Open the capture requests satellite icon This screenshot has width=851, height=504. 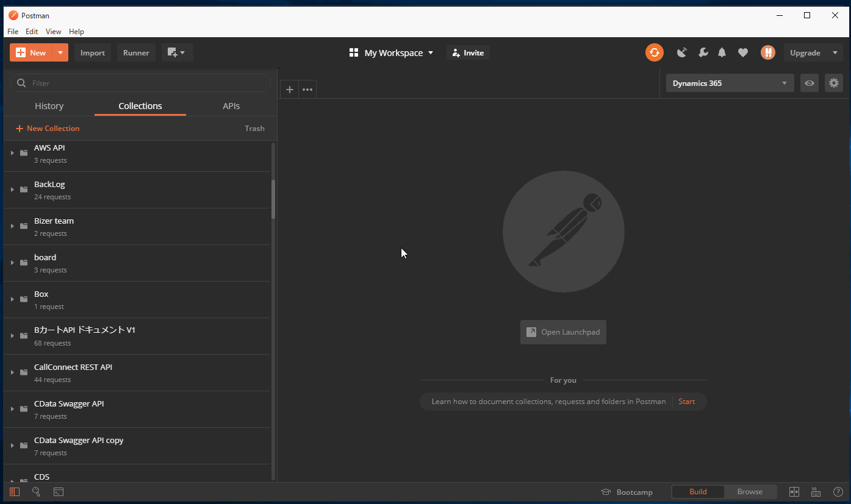coord(682,52)
